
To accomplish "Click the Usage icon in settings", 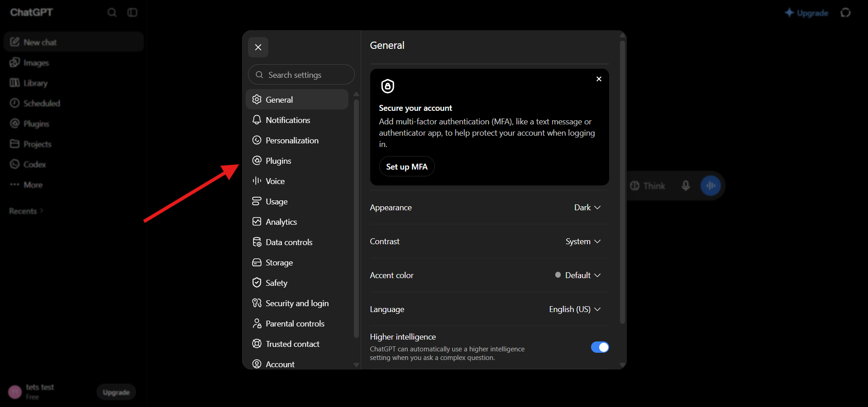I will 257,201.
